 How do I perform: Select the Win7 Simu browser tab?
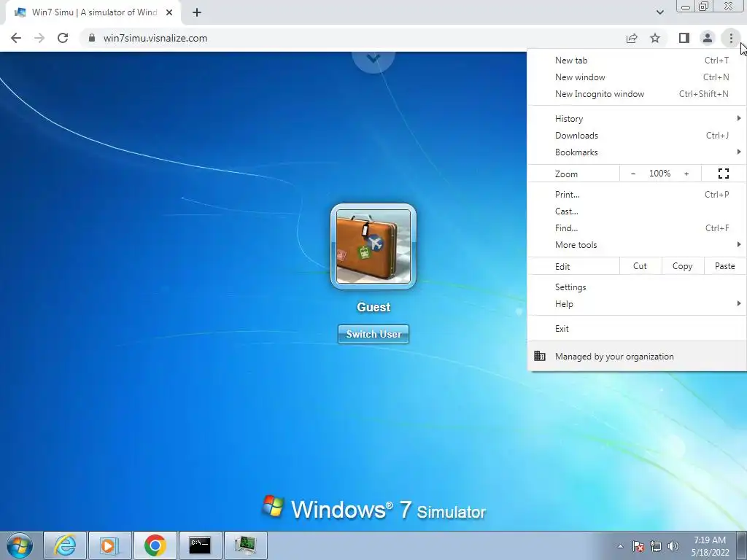[x=93, y=12]
